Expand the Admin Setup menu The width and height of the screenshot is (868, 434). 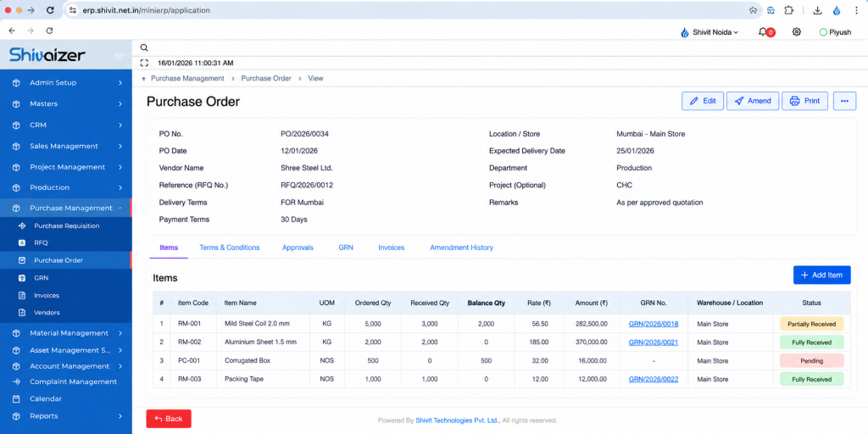(120, 83)
